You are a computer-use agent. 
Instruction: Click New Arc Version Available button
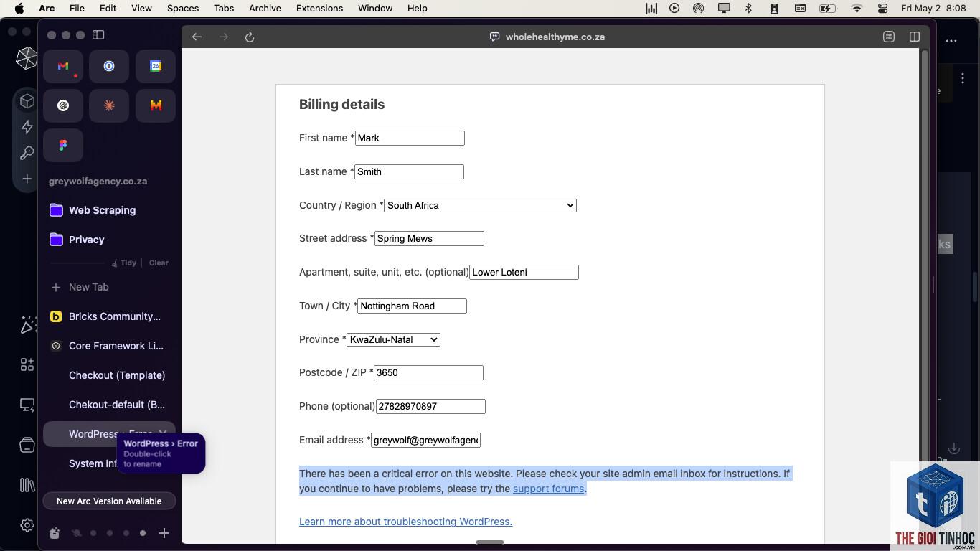(x=109, y=501)
